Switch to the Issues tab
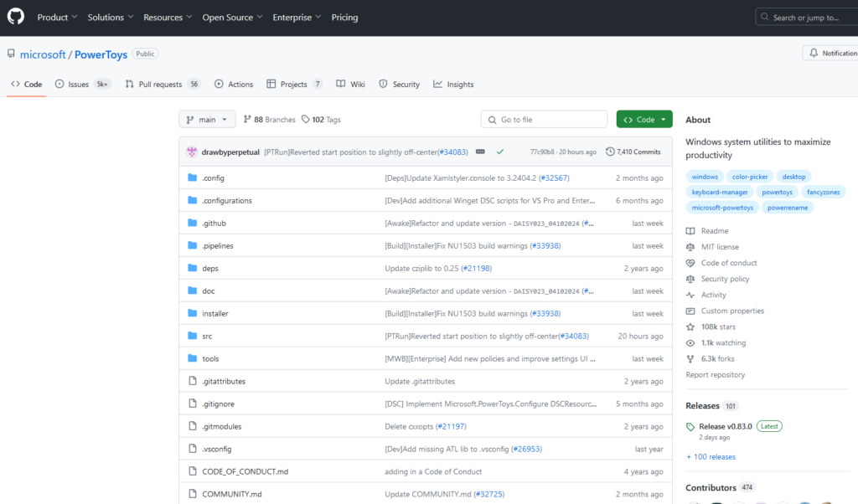 pos(83,85)
